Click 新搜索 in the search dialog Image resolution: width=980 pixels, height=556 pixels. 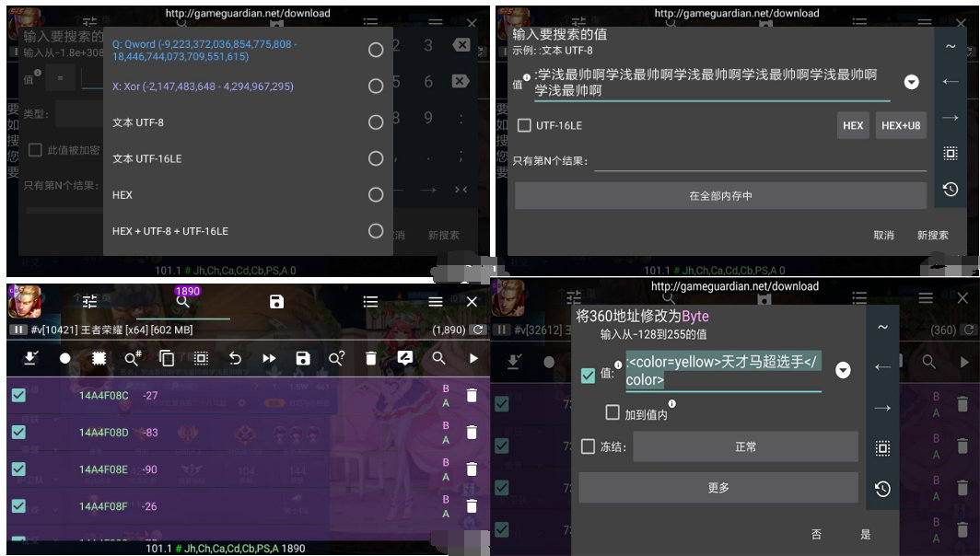(932, 236)
